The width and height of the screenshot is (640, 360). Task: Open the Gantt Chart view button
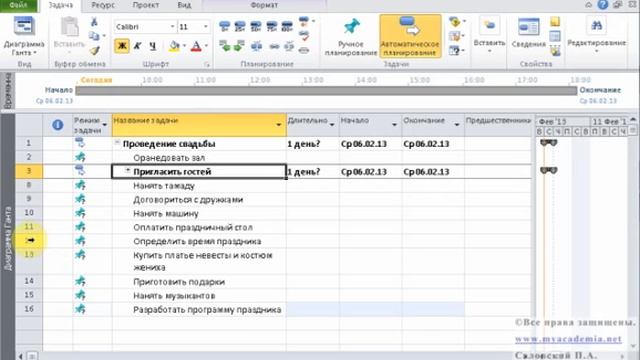[24, 36]
